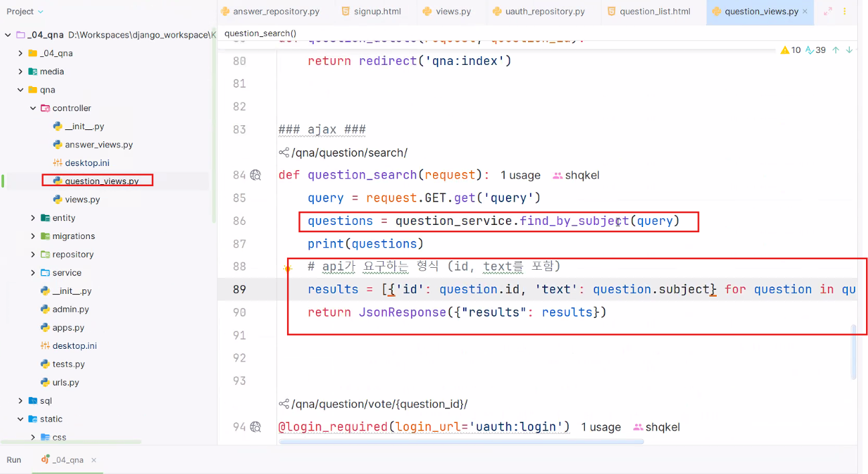Close the _04_qna run tab
The height and width of the screenshot is (474, 868).
pos(94,460)
